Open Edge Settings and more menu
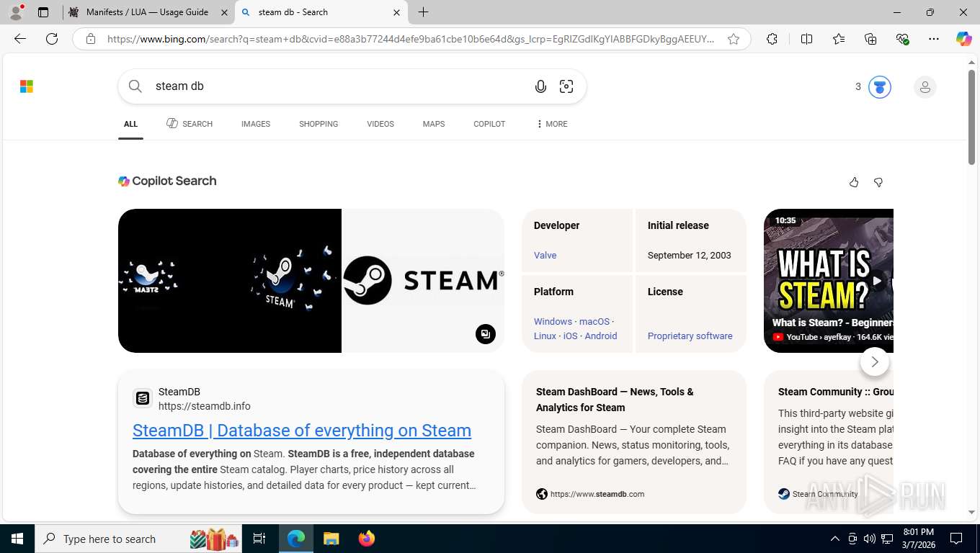The image size is (980, 553). (934, 39)
